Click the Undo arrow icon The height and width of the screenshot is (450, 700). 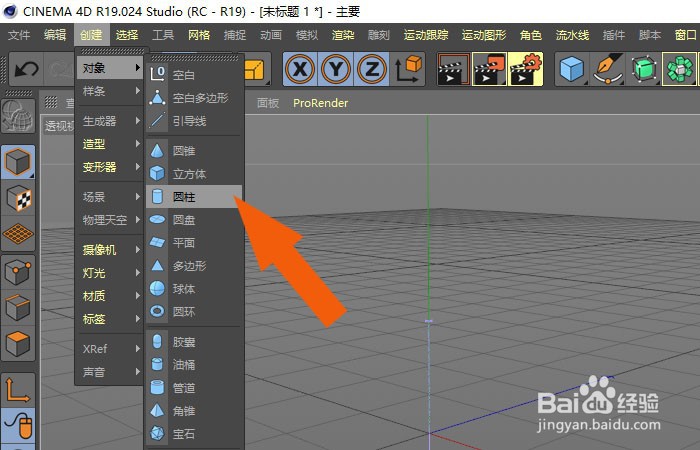click(26, 69)
